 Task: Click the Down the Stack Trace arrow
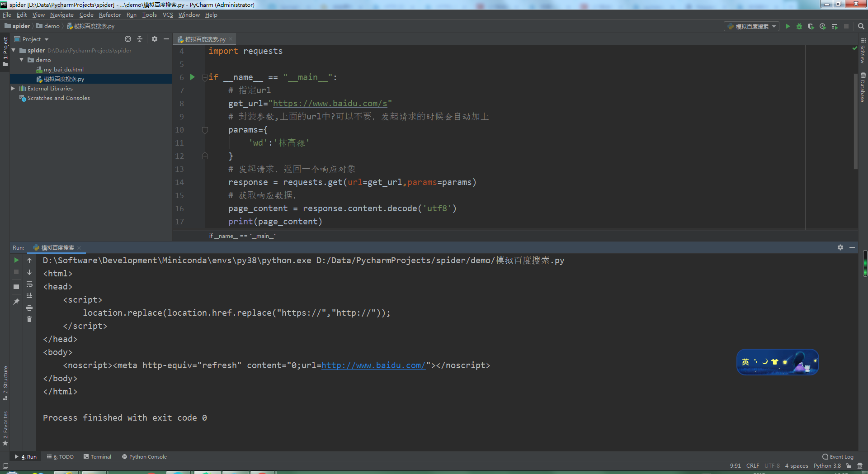[x=29, y=272]
